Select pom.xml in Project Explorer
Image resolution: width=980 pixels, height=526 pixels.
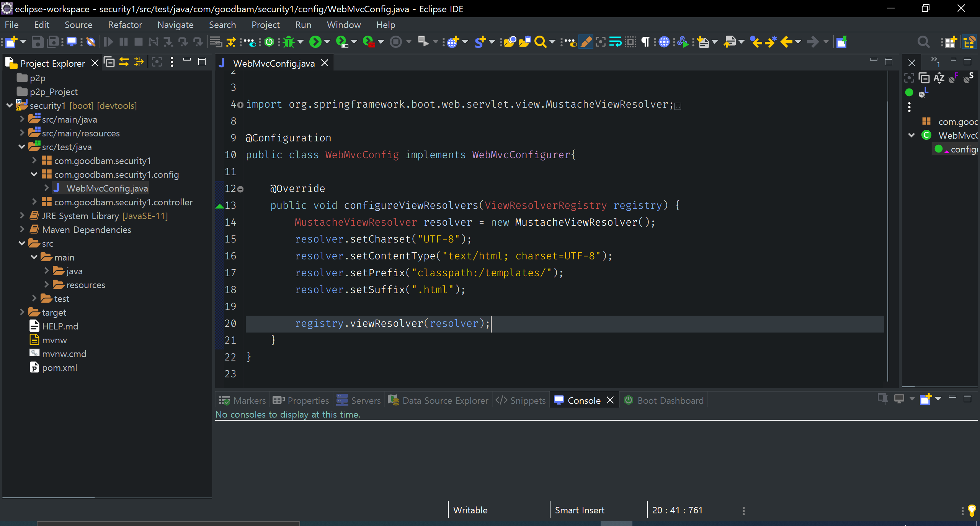(59, 367)
